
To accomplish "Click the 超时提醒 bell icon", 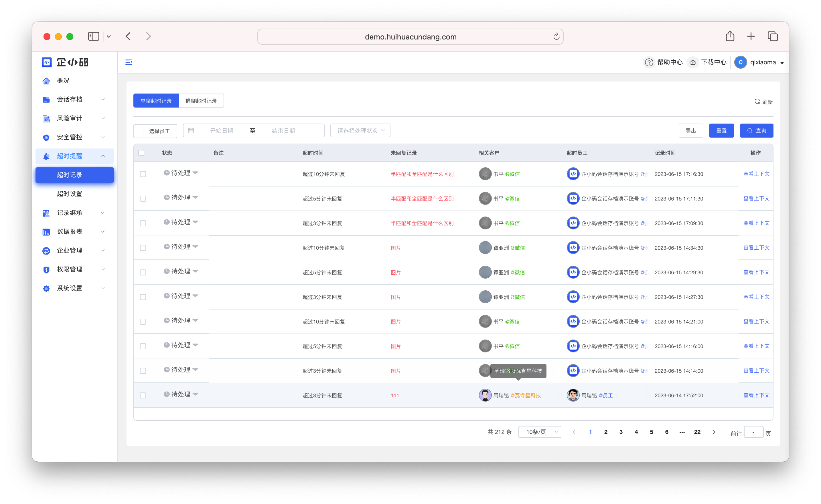I will tap(46, 156).
